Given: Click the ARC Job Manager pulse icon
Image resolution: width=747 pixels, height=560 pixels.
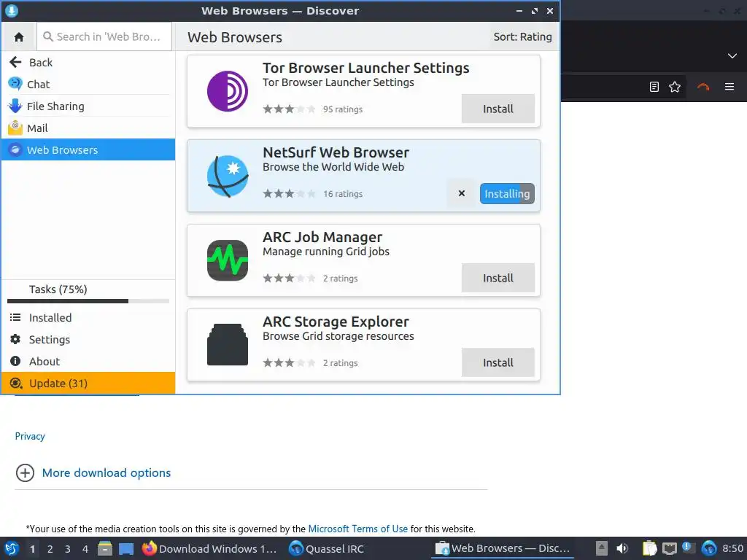Looking at the screenshot, I should (228, 260).
